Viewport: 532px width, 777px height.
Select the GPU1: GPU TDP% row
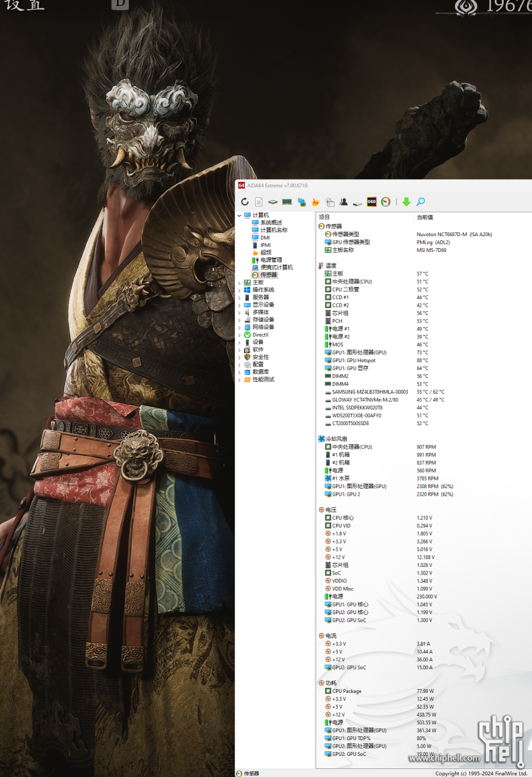(352, 739)
